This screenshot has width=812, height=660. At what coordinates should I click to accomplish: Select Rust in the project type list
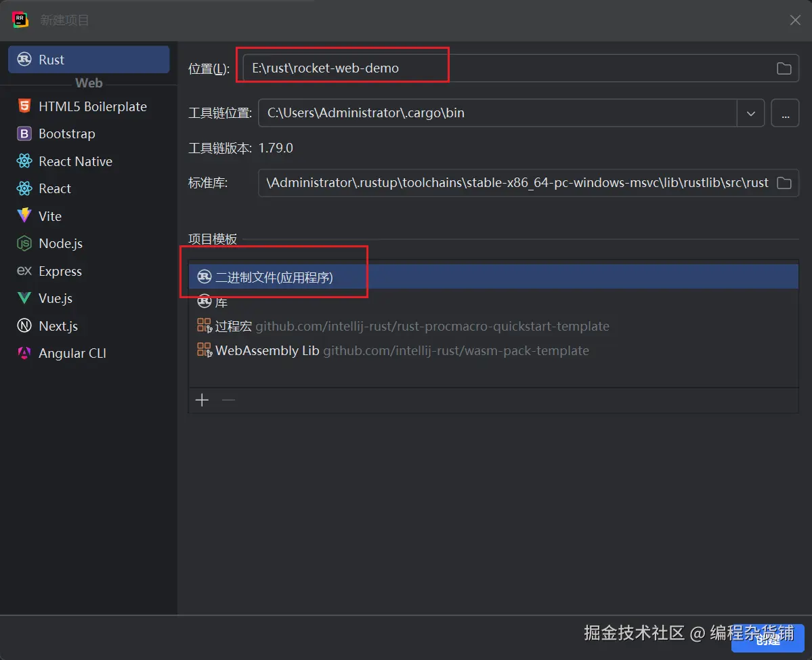click(x=89, y=60)
